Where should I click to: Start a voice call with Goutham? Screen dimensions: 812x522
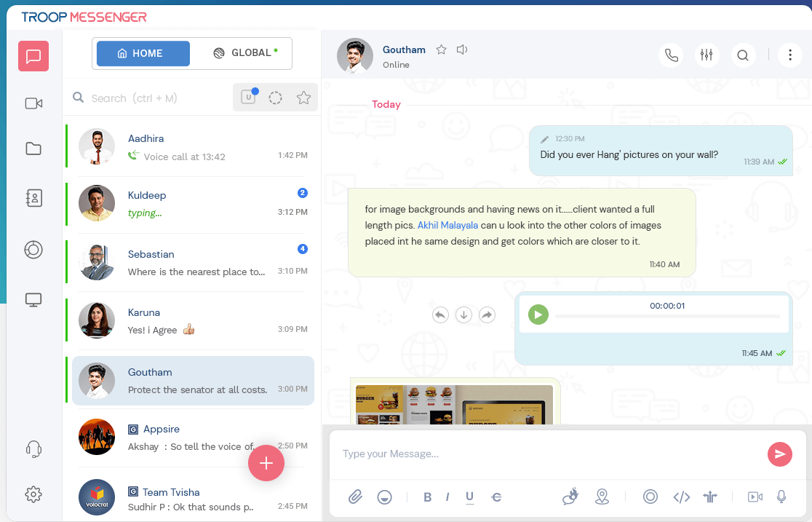click(671, 55)
